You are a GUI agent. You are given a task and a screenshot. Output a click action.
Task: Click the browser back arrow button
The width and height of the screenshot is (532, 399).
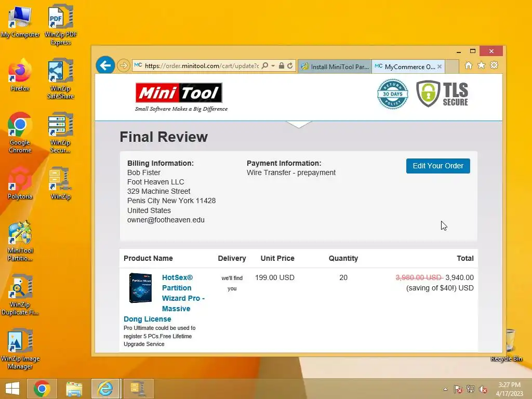pos(105,65)
